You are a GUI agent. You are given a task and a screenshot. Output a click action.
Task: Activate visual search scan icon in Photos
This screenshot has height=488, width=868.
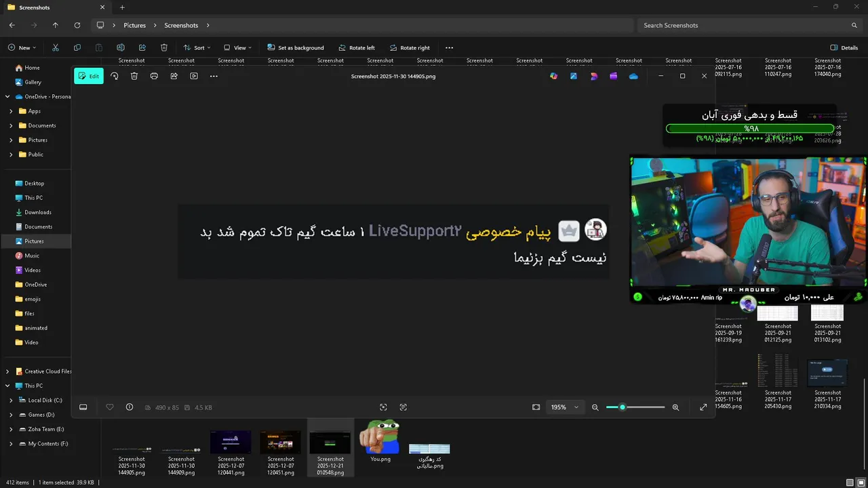pyautogui.click(x=383, y=407)
